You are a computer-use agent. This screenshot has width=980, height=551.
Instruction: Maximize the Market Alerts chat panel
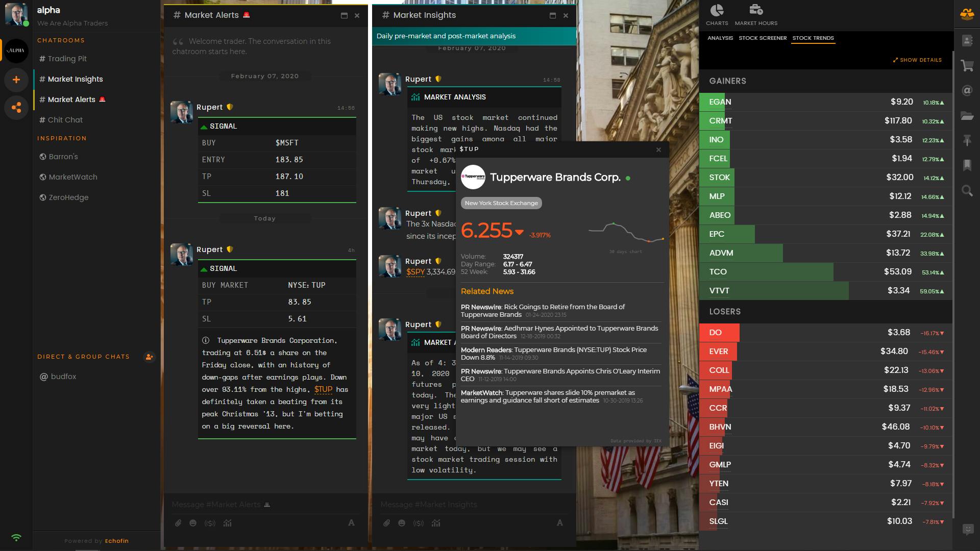[x=344, y=16]
